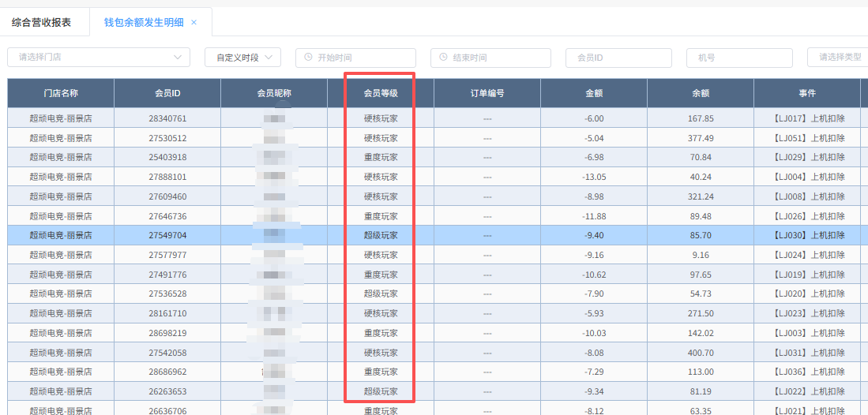The width and height of the screenshot is (868, 415).
Task: Select member ID 28686962 cell
Action: (167, 372)
